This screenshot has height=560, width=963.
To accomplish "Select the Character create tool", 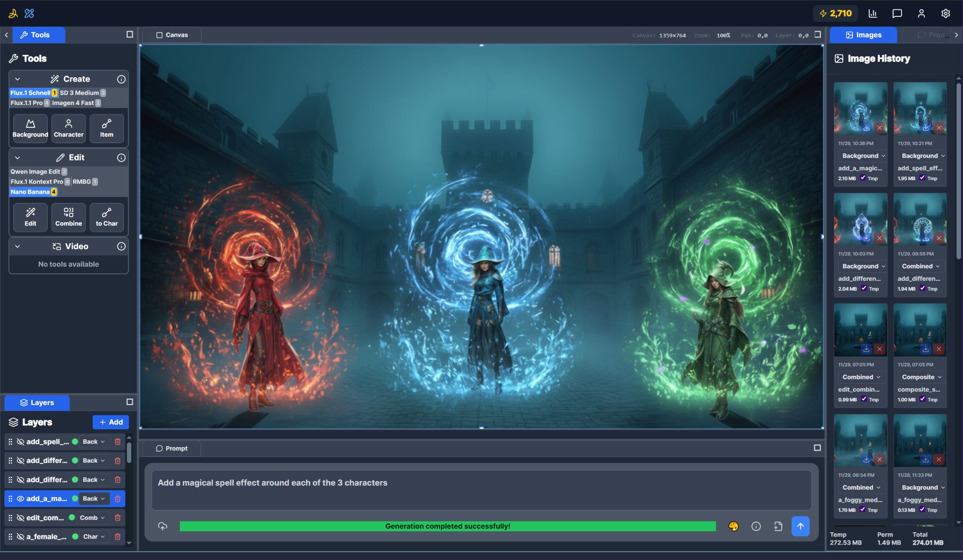I will [x=68, y=128].
